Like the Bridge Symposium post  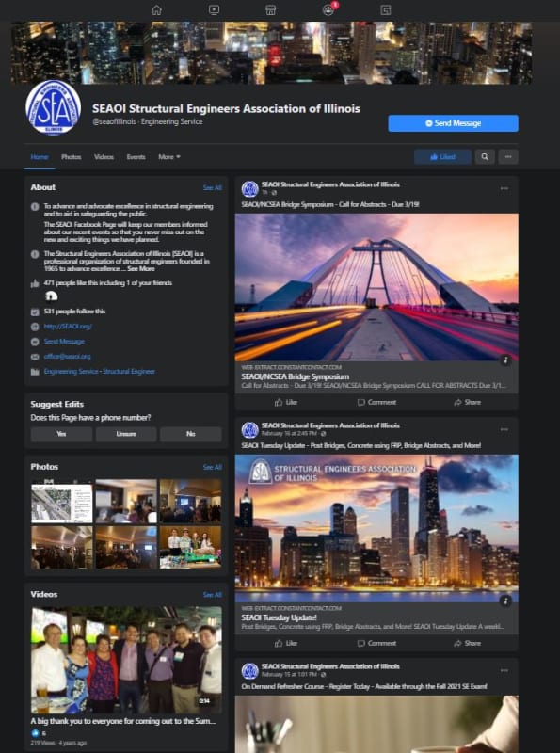pos(286,403)
